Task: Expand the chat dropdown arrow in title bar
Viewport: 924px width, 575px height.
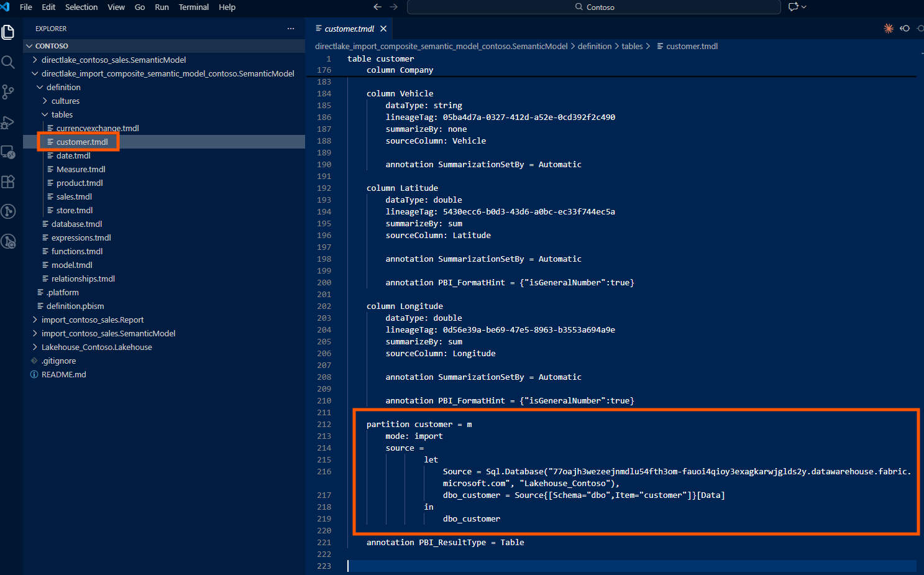Action: click(804, 7)
